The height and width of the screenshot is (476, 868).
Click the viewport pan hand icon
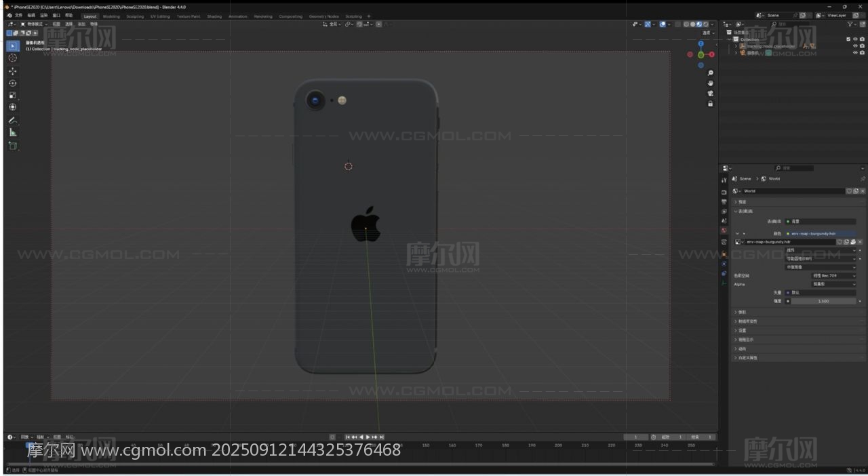pos(710,83)
